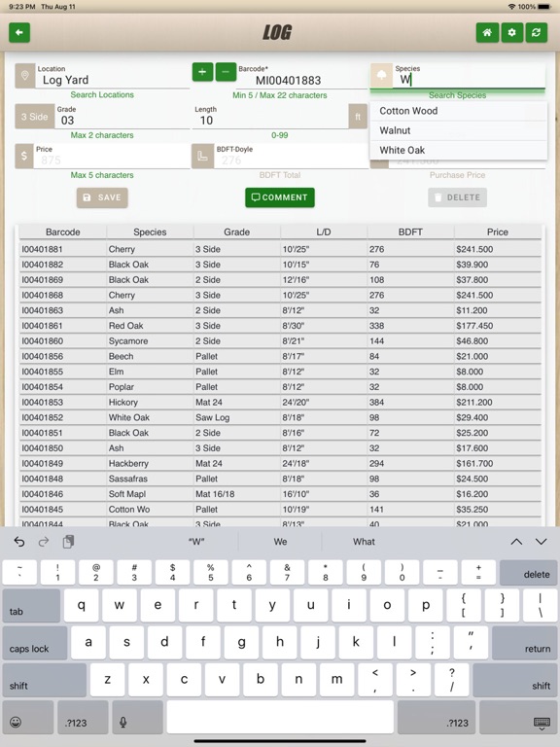Select the I00401861 Red Oak row

[x=280, y=326]
